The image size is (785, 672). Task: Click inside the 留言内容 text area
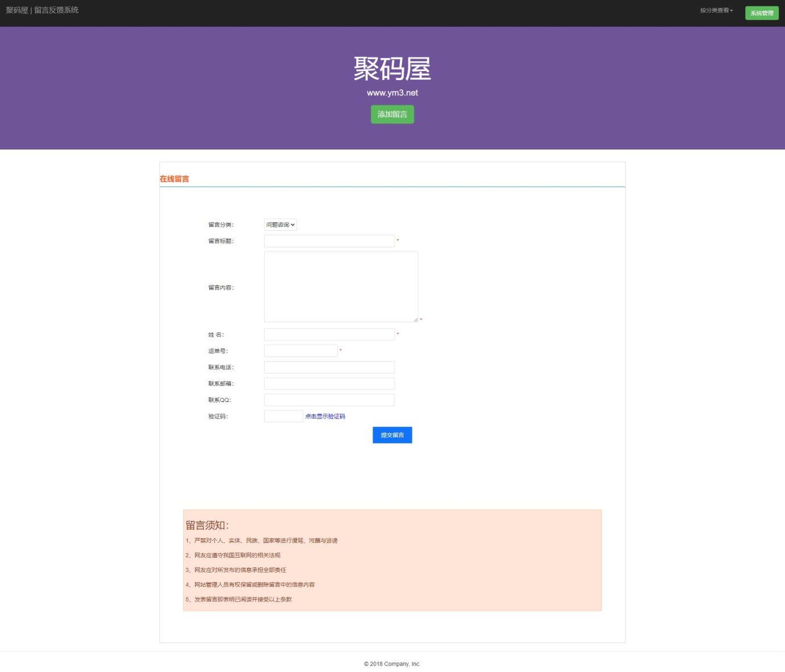tap(340, 287)
